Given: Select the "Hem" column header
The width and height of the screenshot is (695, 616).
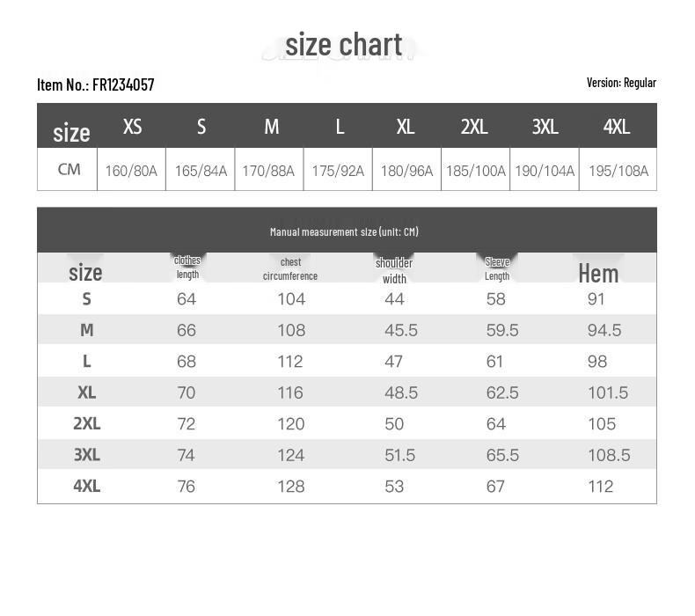Looking at the screenshot, I should (x=598, y=273).
